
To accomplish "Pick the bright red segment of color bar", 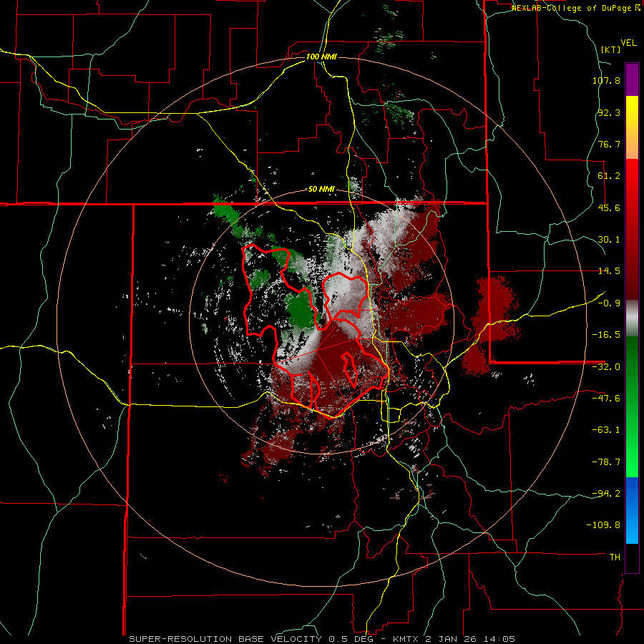I will click(632, 175).
